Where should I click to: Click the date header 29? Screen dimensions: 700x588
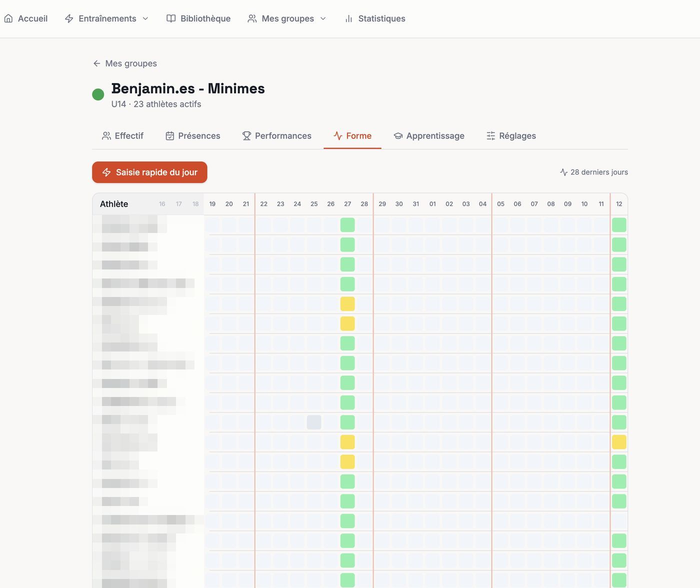(382, 204)
